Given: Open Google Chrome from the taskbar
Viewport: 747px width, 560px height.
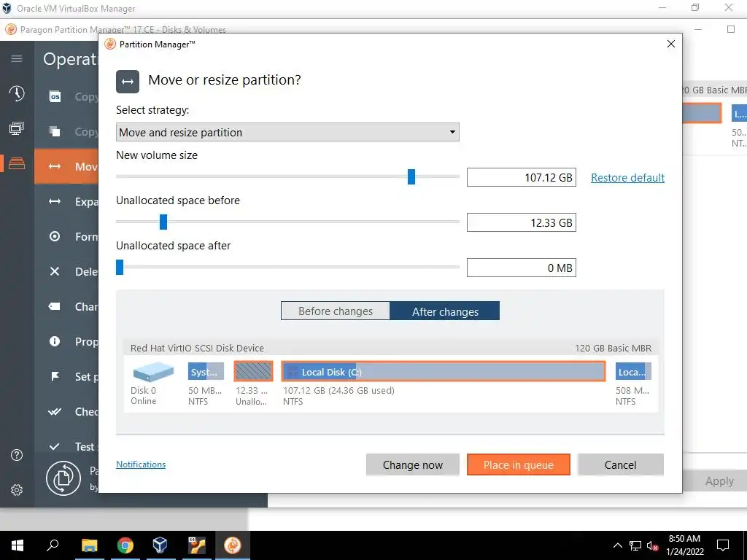Looking at the screenshot, I should pyautogui.click(x=125, y=545).
